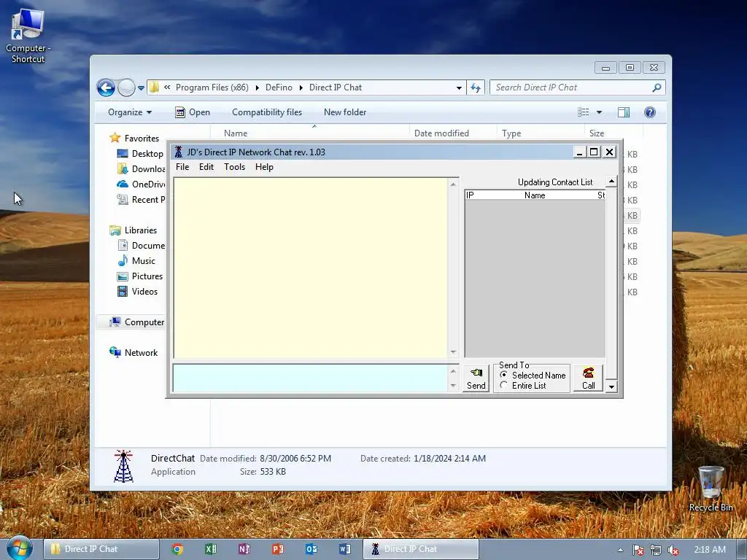
Task: Select Music under Libraries
Action: click(x=144, y=261)
